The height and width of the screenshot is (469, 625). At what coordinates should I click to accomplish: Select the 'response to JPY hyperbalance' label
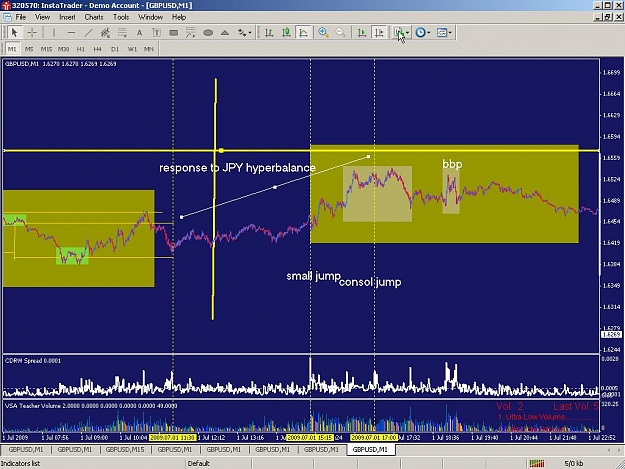[237, 168]
